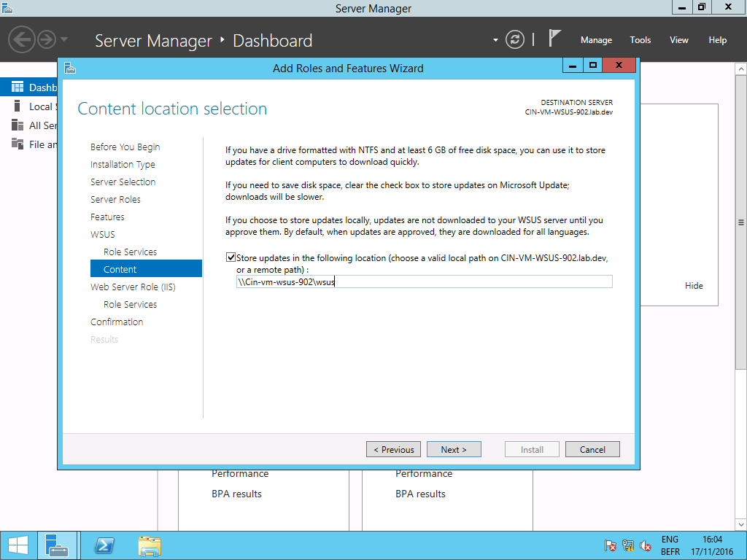Launch PowerShell from taskbar
Screen dimensions: 747x560
pyautogui.click(x=104, y=545)
